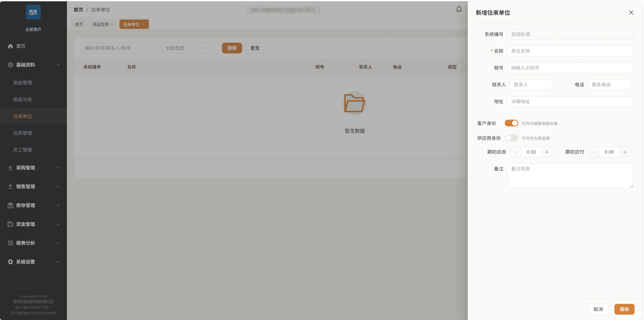Decrease 期初应付 with the minus button

[x=594, y=152]
